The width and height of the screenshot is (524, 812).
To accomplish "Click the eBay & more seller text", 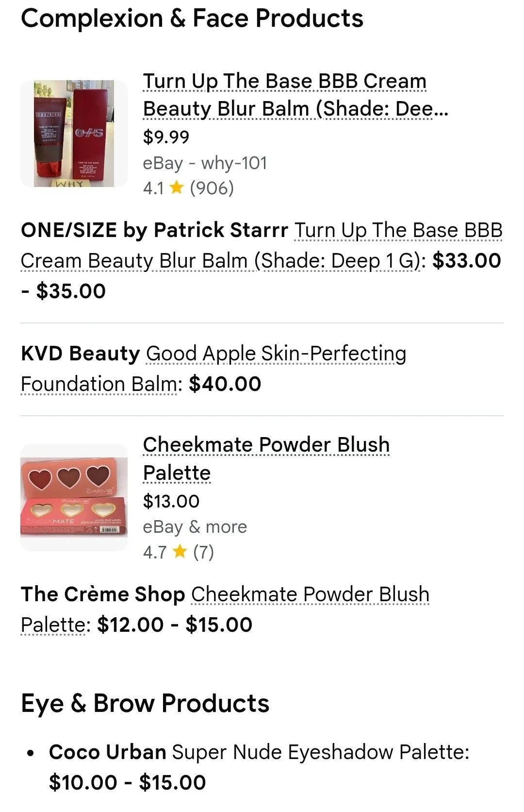I will click(x=195, y=527).
